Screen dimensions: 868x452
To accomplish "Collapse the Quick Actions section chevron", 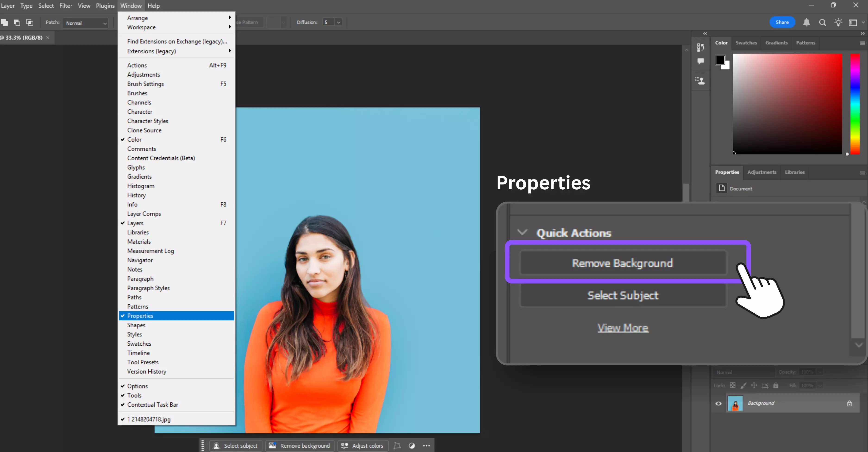I will click(x=522, y=232).
